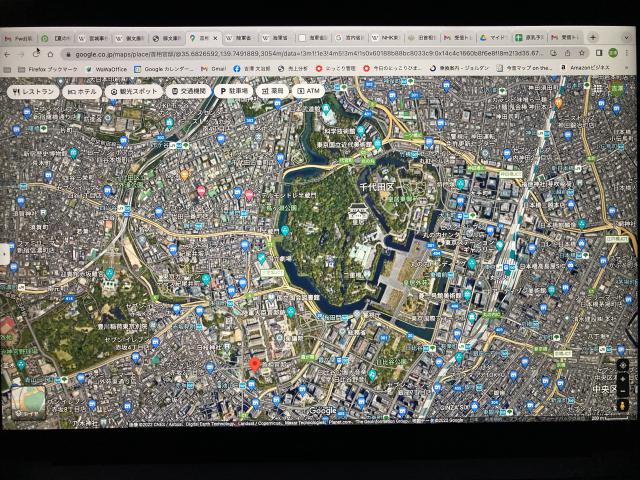Select the 薬局 pharmacy chip
Viewport: 640px width, 480px height.
272,91
